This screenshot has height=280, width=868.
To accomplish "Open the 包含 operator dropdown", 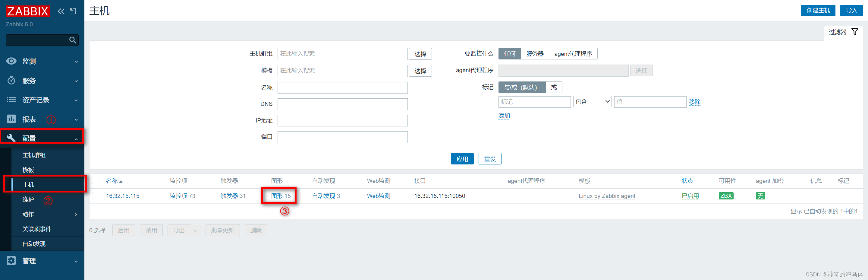I will tap(592, 101).
